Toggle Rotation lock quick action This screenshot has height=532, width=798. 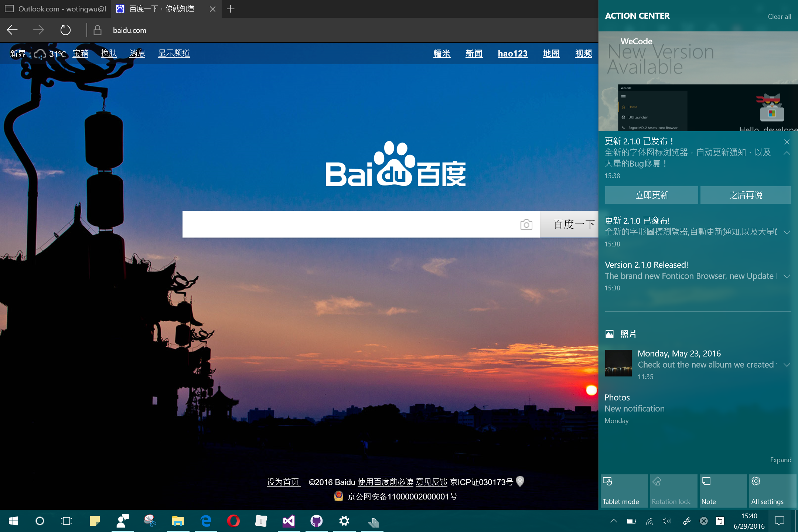click(674, 491)
